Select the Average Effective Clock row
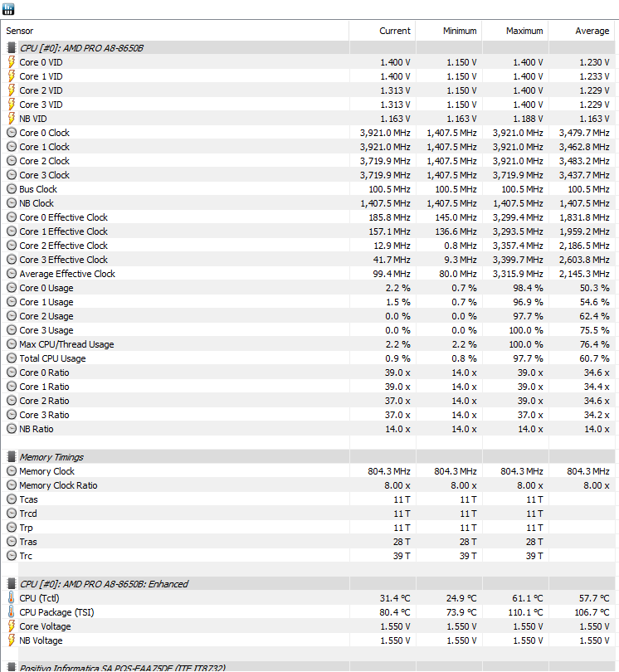This screenshot has height=672, width=619. (308, 274)
